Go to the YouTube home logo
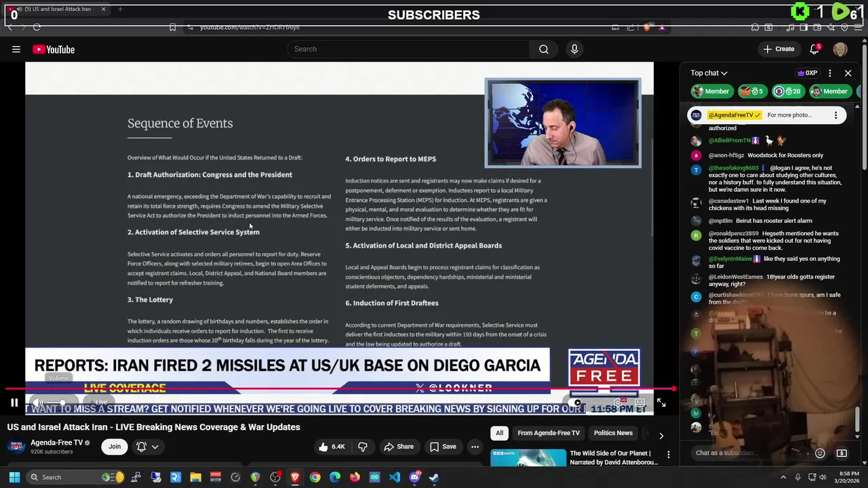The width and height of the screenshot is (868, 488). [54, 49]
